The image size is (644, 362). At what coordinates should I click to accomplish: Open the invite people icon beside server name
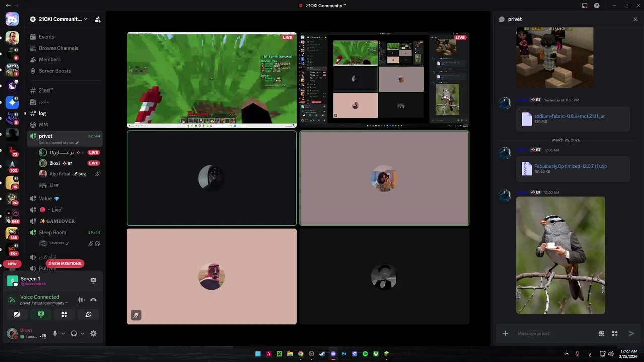98,19
